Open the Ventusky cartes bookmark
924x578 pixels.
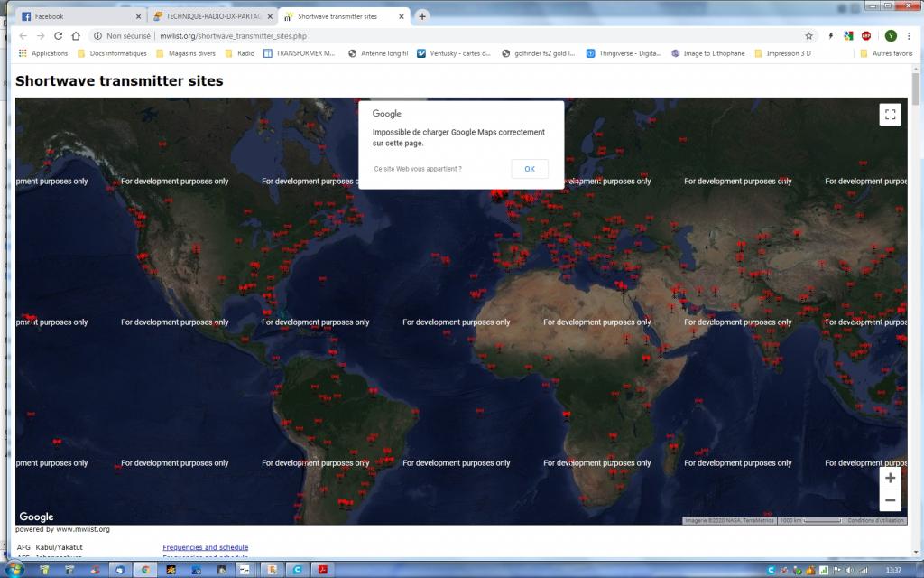point(454,53)
